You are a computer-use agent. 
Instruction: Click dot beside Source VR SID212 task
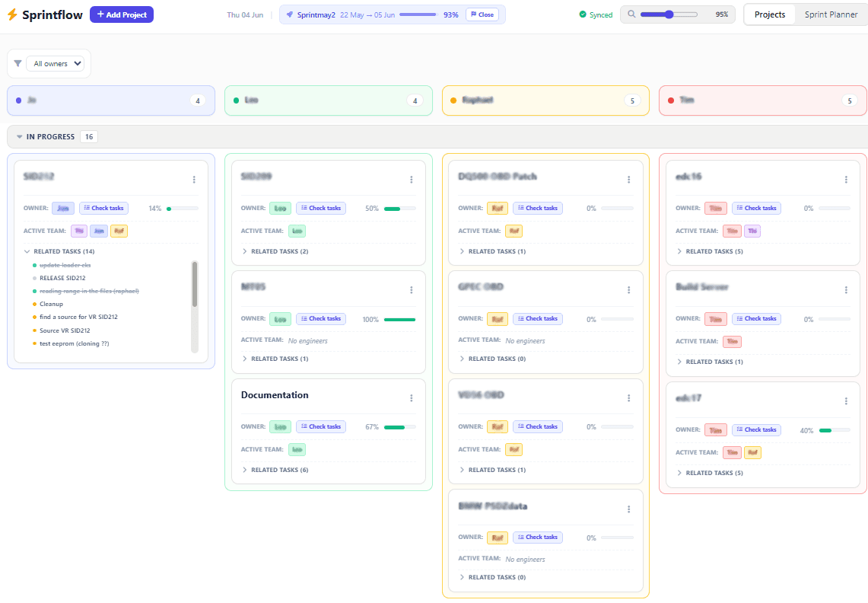34,331
